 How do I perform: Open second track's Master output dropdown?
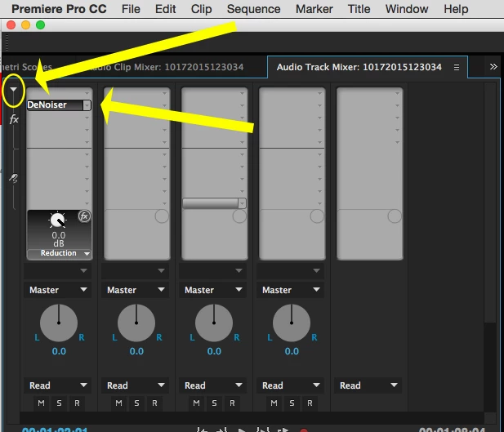135,290
